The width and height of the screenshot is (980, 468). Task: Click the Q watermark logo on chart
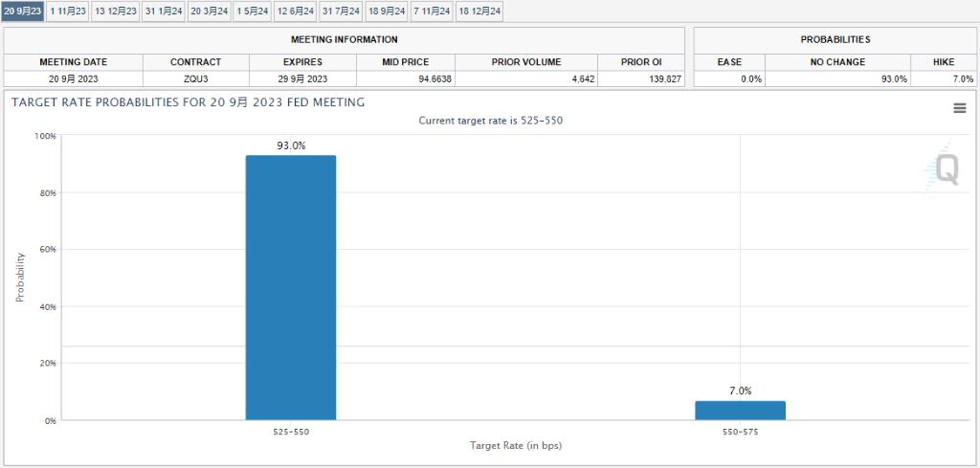pyautogui.click(x=945, y=170)
